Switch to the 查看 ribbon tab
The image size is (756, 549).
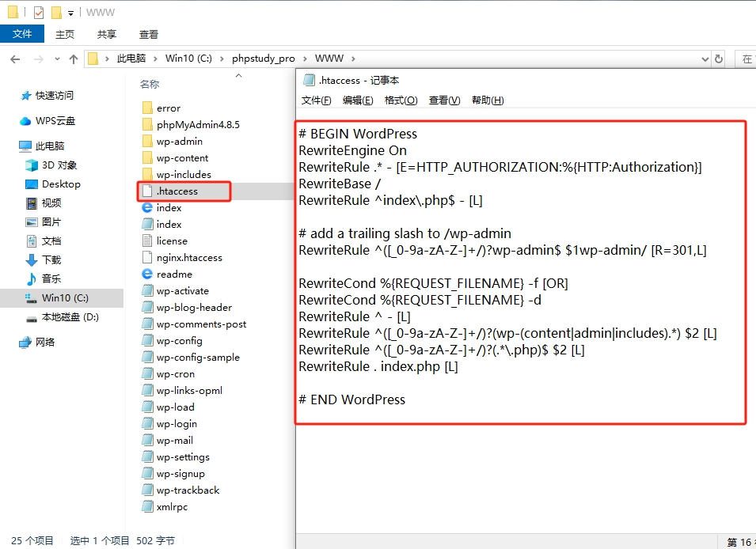point(149,34)
